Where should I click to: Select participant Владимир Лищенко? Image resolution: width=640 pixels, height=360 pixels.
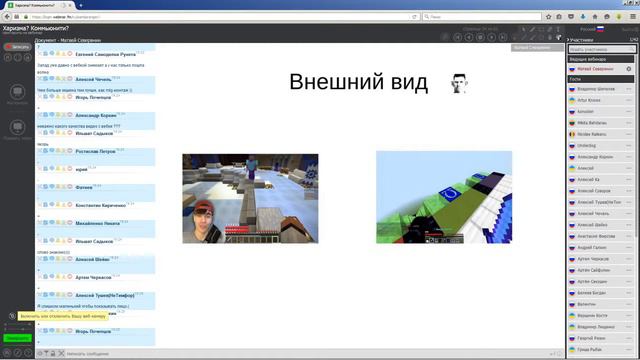pyautogui.click(x=601, y=327)
